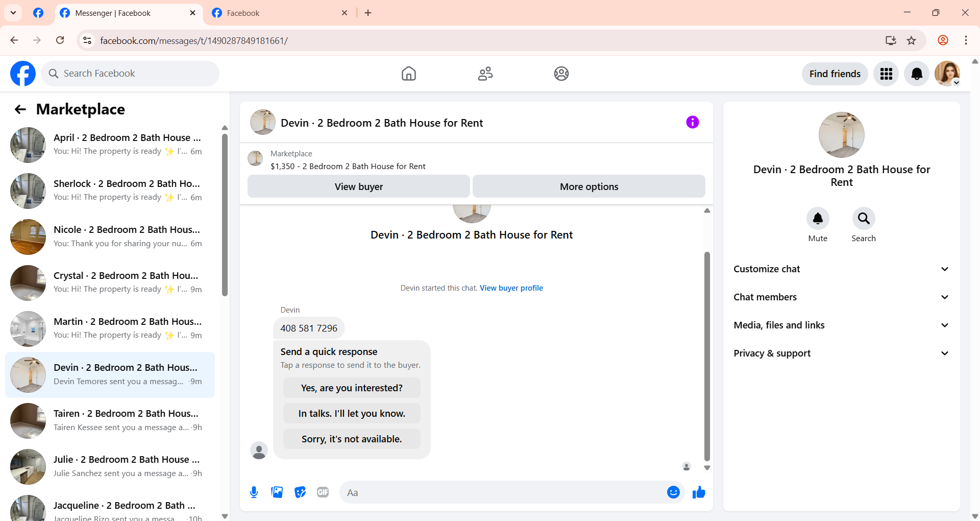Image resolution: width=980 pixels, height=521 pixels.
Task: Open View buyer profile link
Action: [x=511, y=288]
